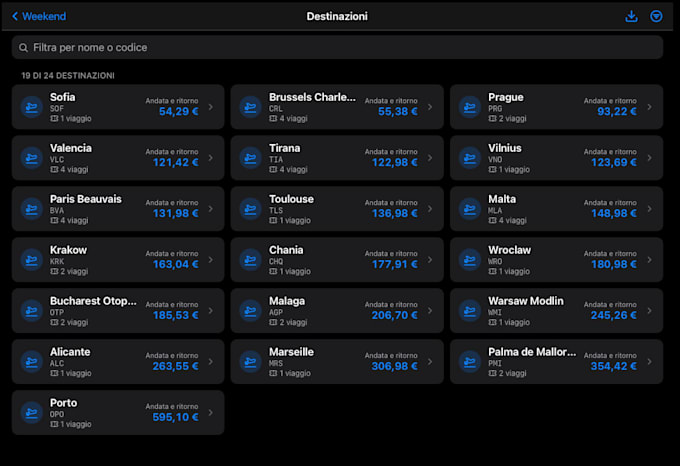680x466 pixels.
Task: Click the plane icon on Chania card
Action: [x=251, y=260]
